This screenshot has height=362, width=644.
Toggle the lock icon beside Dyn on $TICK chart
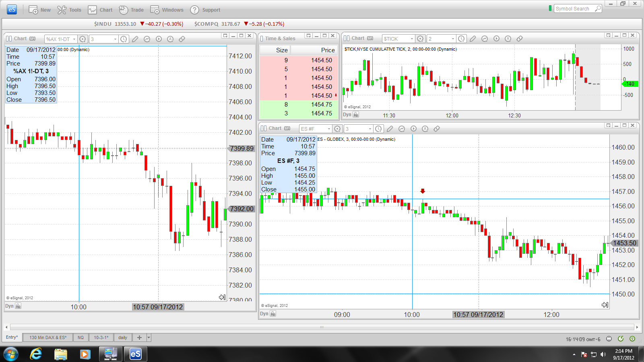click(356, 115)
